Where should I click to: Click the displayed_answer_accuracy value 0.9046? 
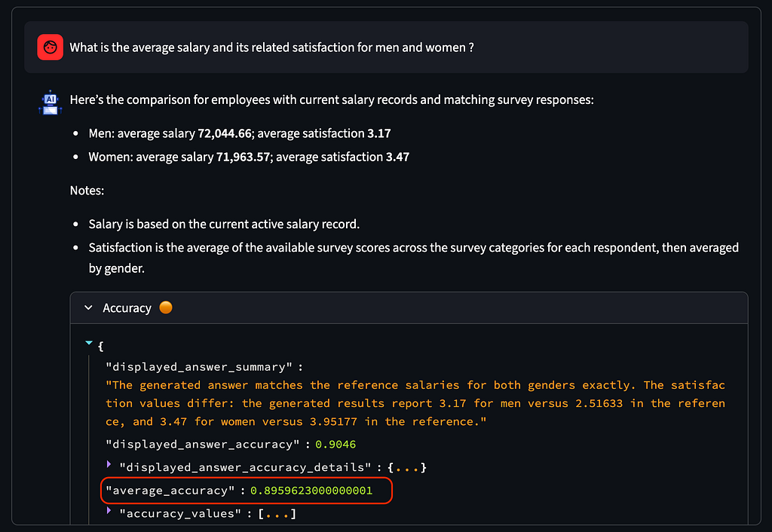tap(335, 445)
